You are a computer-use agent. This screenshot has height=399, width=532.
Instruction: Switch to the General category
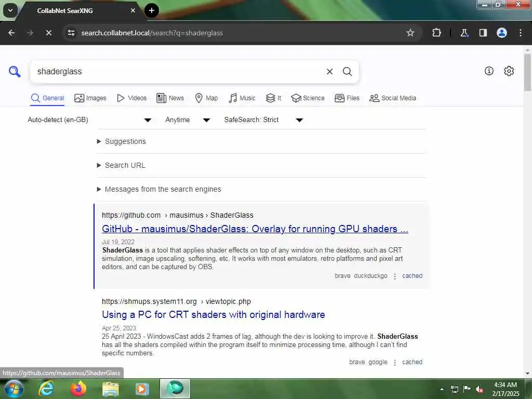coord(47,98)
